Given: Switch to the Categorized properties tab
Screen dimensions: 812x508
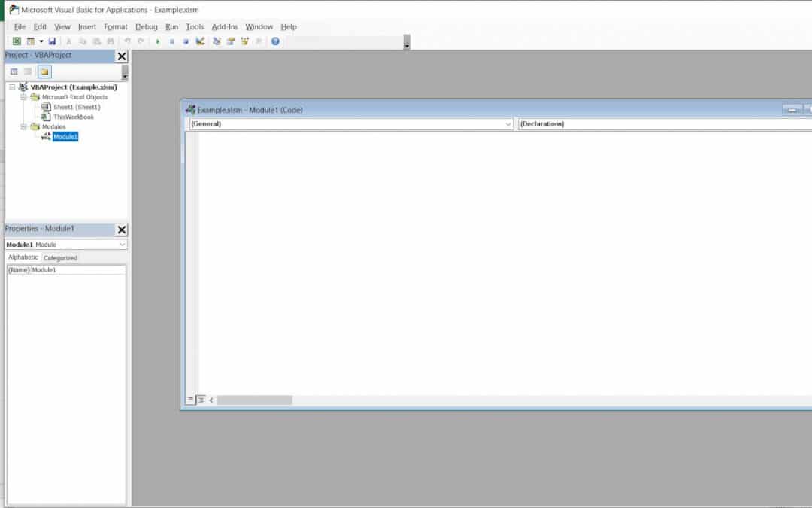Looking at the screenshot, I should [60, 258].
